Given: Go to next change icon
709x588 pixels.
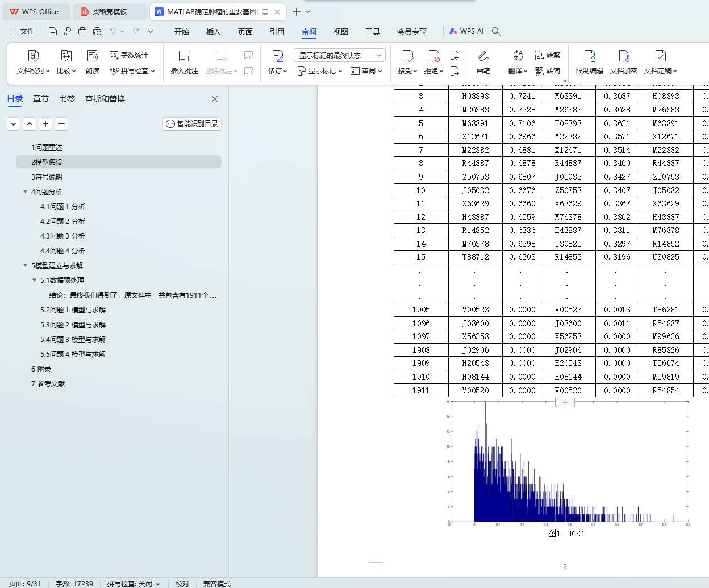Looking at the screenshot, I should tap(454, 71).
